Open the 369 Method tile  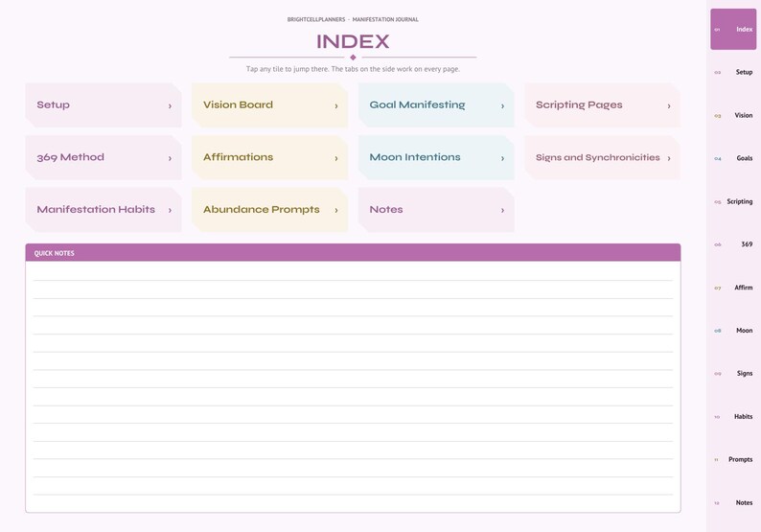pyautogui.click(x=104, y=158)
